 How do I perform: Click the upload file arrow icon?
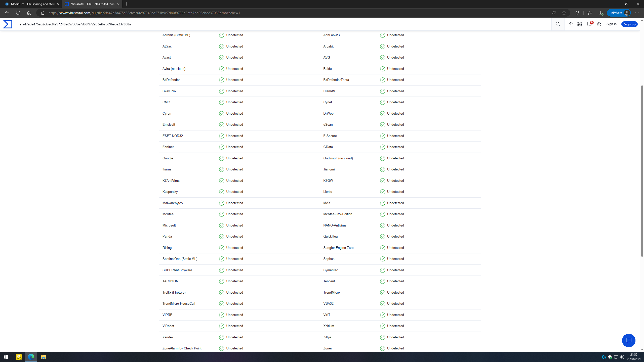(571, 24)
